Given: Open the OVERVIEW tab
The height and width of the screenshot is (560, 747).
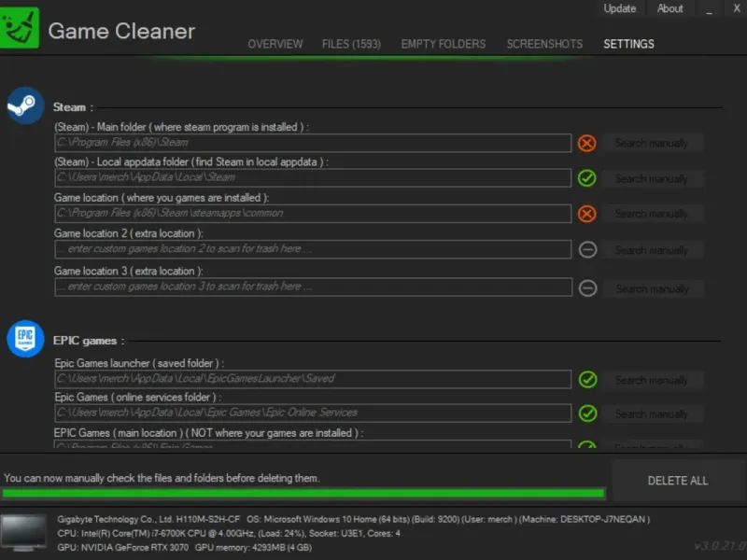Looking at the screenshot, I should point(275,44).
